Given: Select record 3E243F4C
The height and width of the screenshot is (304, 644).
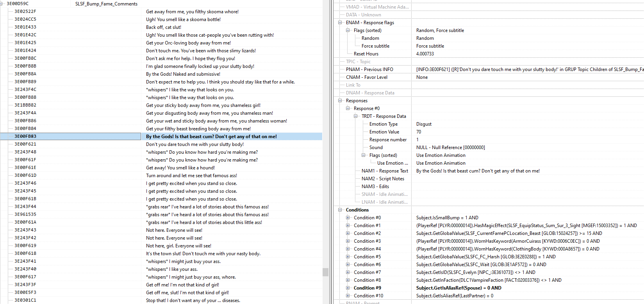Looking at the screenshot, I should pyautogui.click(x=161, y=90).
